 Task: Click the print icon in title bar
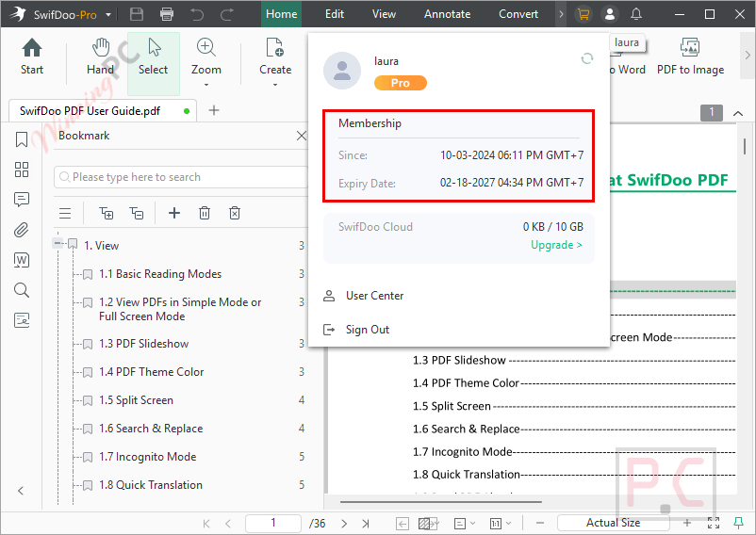tap(167, 14)
